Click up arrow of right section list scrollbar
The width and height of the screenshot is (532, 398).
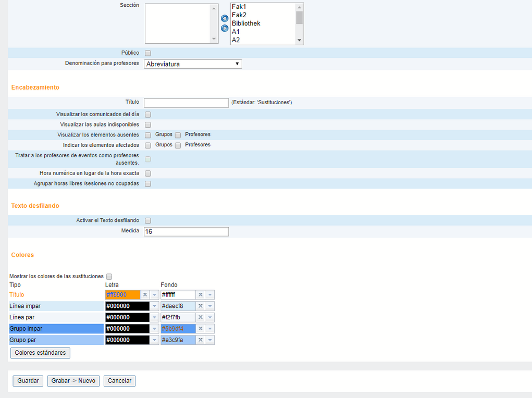tap(299, 7)
